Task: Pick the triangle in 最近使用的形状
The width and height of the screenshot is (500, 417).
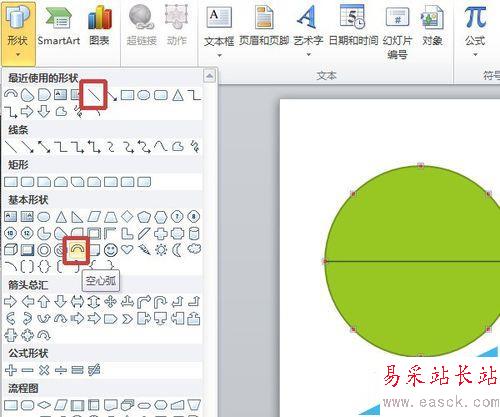Action: [178, 95]
